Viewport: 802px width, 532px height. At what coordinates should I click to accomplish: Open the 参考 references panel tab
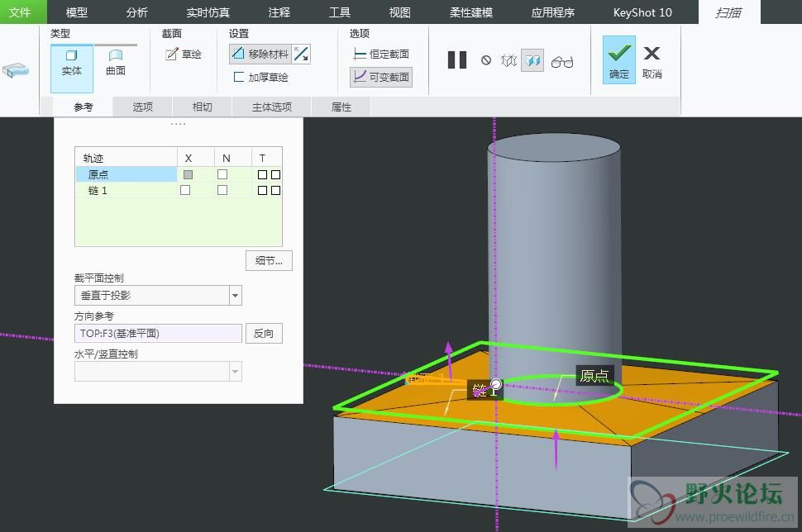coord(84,107)
